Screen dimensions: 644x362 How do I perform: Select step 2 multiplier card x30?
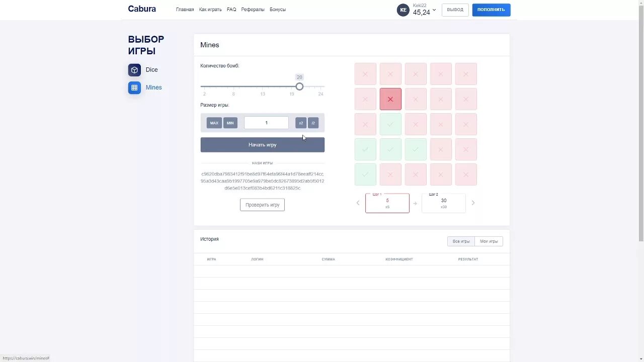[x=444, y=203]
